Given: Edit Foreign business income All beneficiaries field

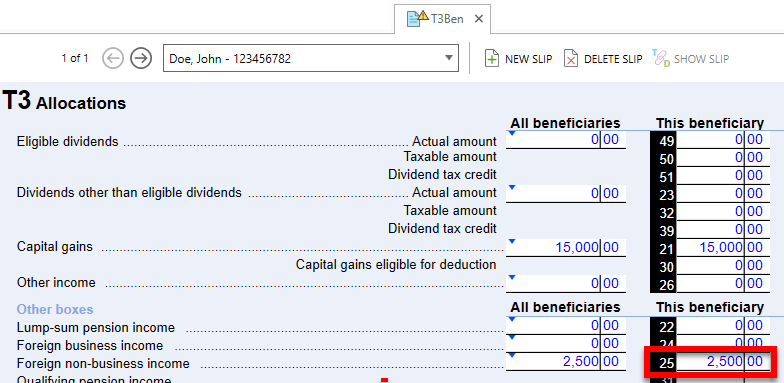Looking at the screenshot, I should tap(566, 344).
